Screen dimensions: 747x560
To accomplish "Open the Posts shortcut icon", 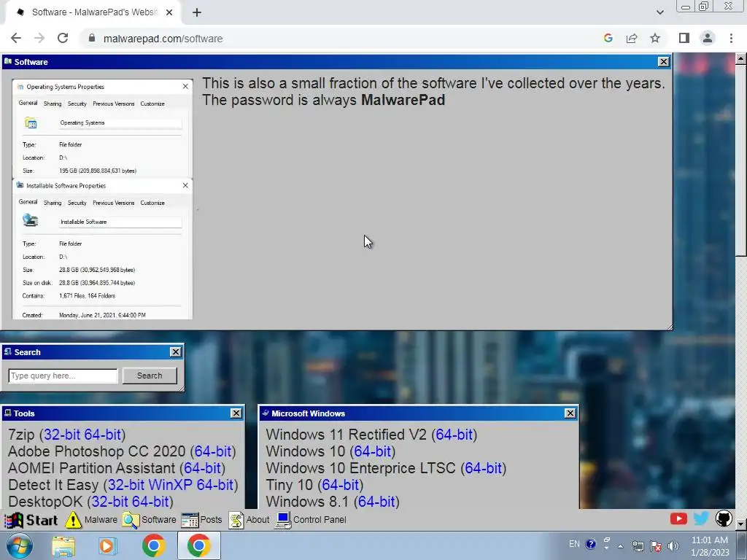I will tap(201, 520).
